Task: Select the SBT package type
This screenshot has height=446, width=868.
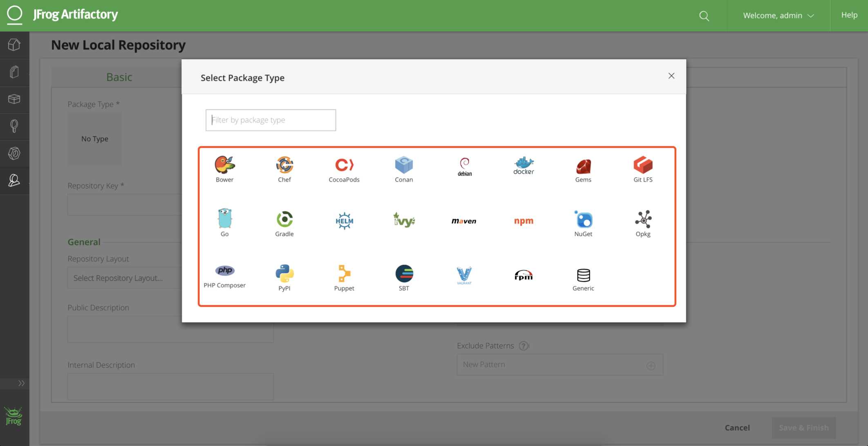Action: tap(404, 278)
